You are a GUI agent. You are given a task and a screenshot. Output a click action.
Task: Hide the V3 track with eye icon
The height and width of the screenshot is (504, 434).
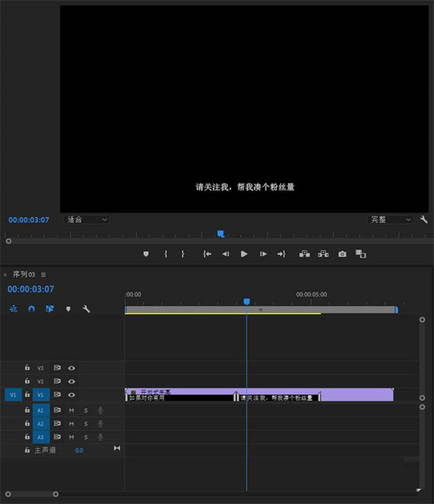(72, 368)
